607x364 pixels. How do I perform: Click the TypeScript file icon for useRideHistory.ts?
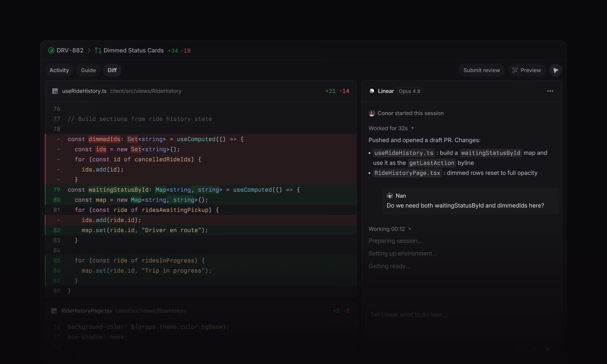point(55,91)
